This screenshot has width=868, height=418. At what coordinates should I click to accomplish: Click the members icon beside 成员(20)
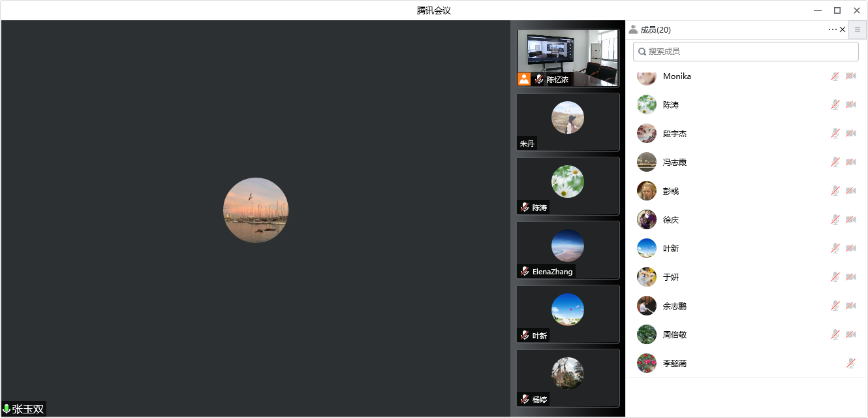pos(633,29)
